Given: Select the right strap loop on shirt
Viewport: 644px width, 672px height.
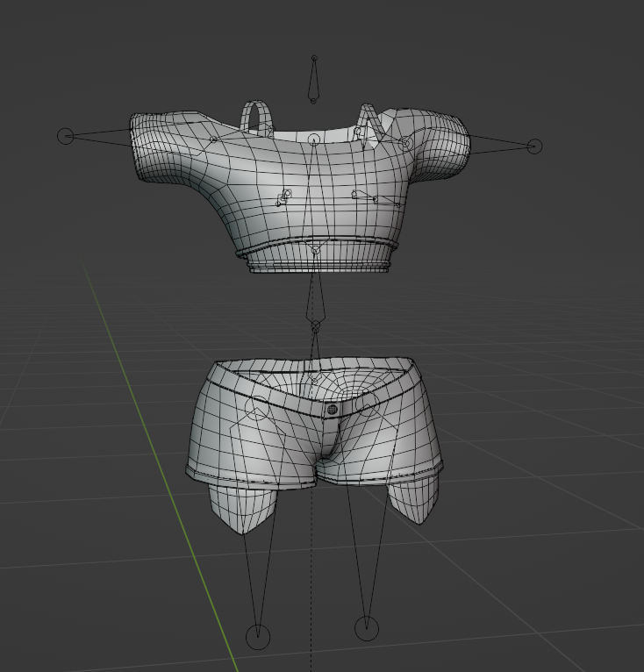Looking at the screenshot, I should (x=368, y=122).
